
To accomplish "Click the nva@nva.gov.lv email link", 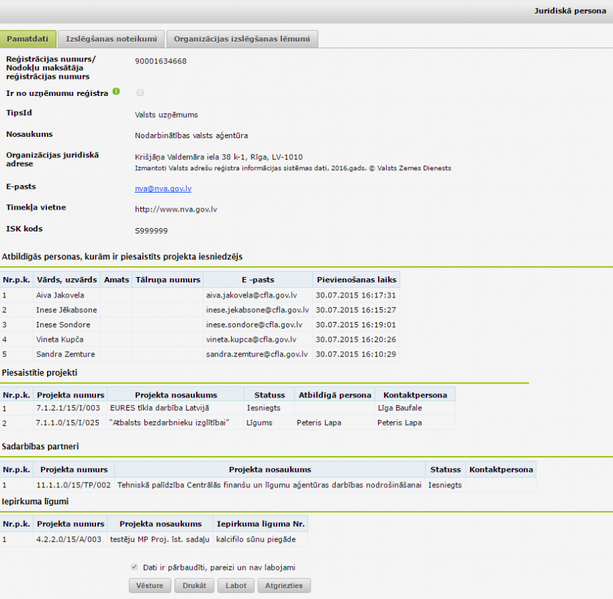I will click(x=163, y=188).
